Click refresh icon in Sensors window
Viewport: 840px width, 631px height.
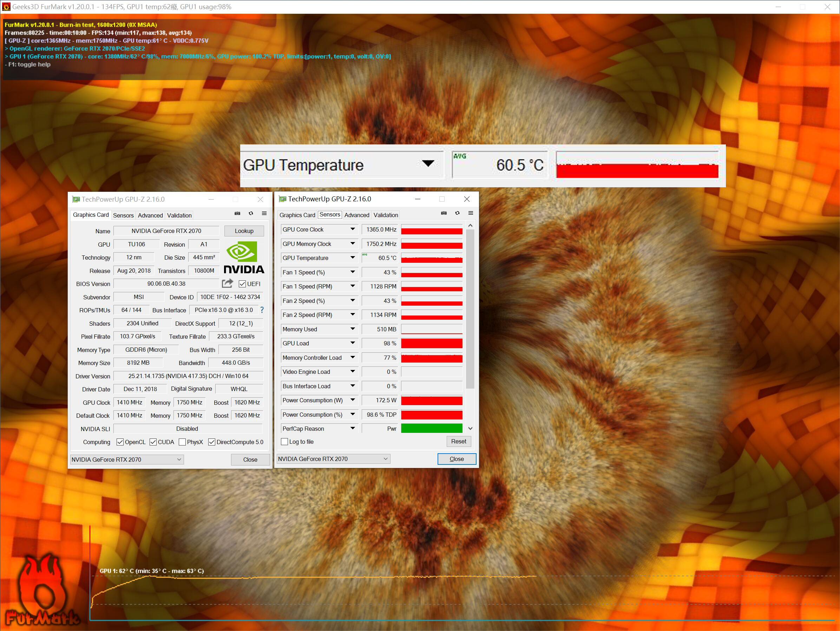tap(457, 213)
